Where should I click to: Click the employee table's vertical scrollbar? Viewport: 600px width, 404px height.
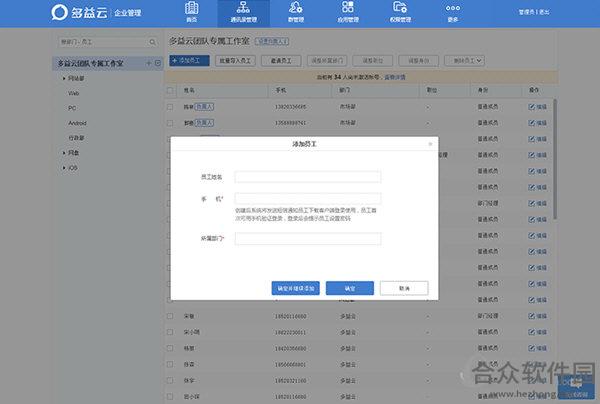tap(555, 159)
